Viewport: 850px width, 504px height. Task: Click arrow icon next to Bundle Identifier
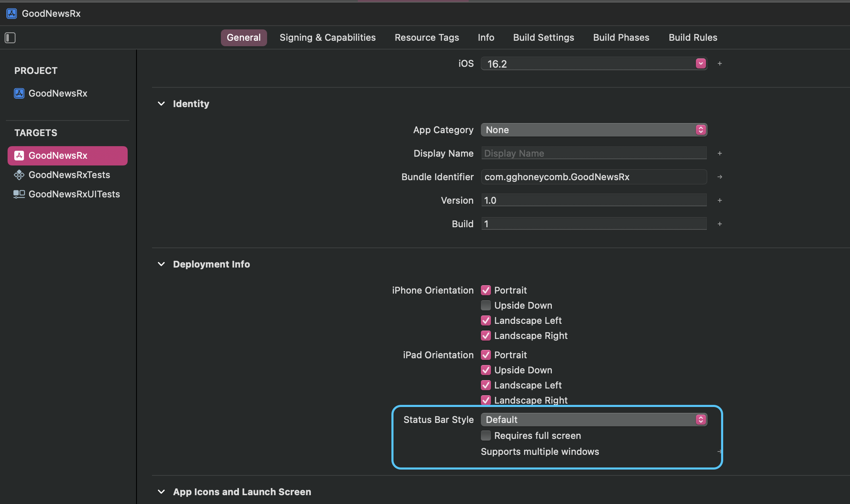(x=719, y=177)
